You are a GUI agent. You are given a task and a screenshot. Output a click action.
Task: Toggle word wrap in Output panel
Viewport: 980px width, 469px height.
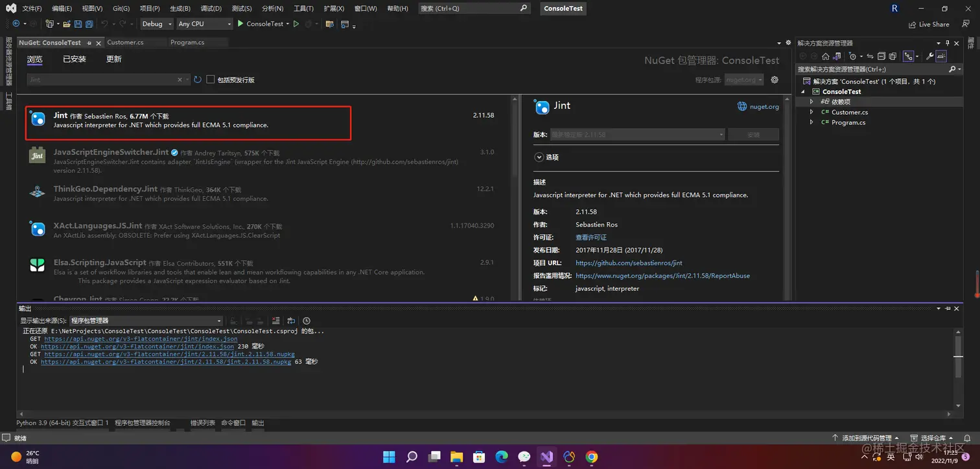coord(291,321)
